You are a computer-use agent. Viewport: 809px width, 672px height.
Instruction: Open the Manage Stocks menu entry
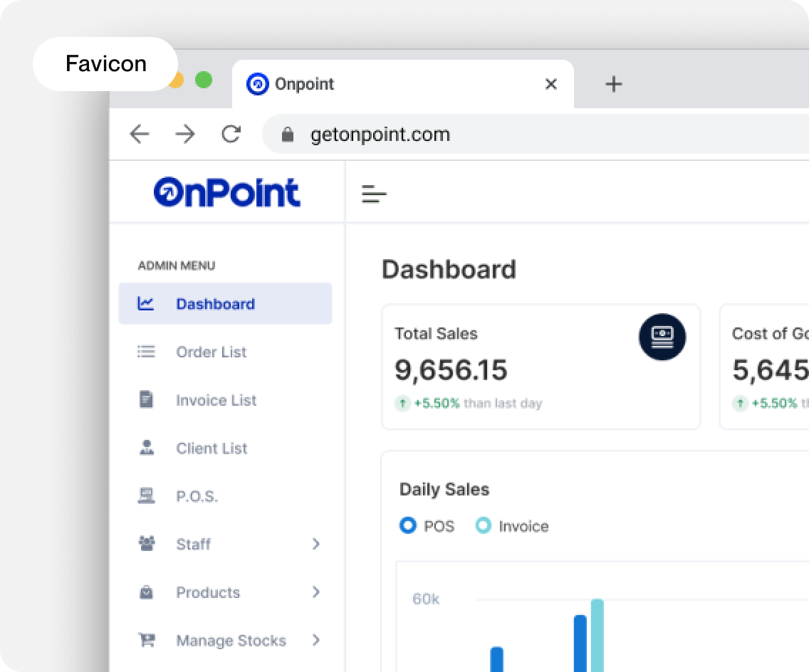[226, 640]
